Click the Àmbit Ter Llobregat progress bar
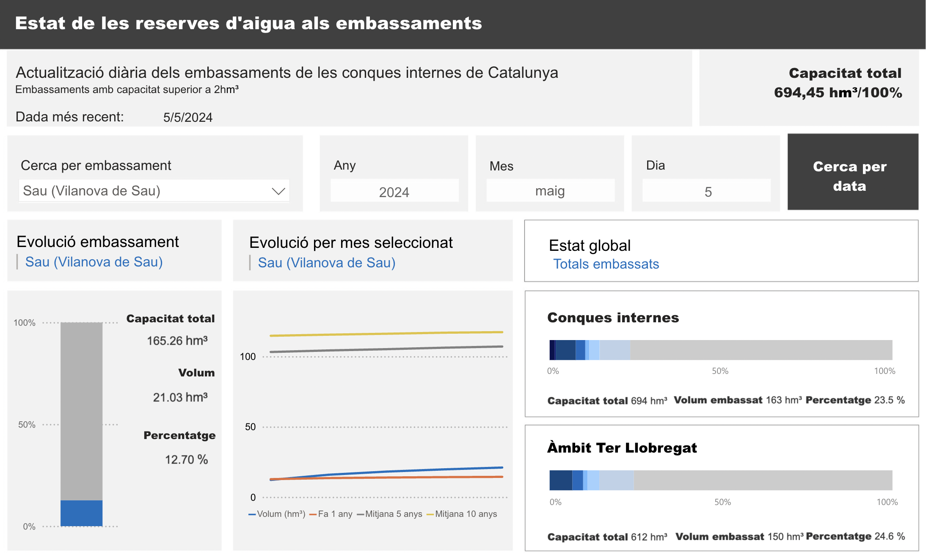This screenshot has width=926, height=560. click(x=721, y=480)
